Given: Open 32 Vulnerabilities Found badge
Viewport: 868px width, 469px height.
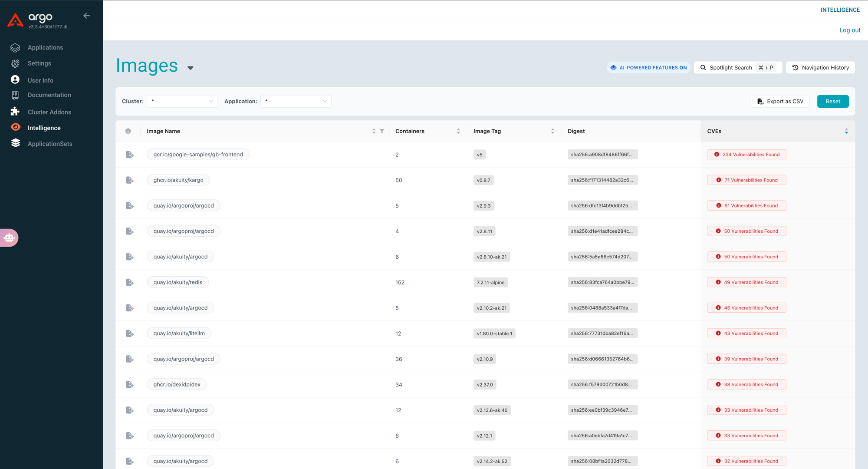Looking at the screenshot, I should click(746, 461).
